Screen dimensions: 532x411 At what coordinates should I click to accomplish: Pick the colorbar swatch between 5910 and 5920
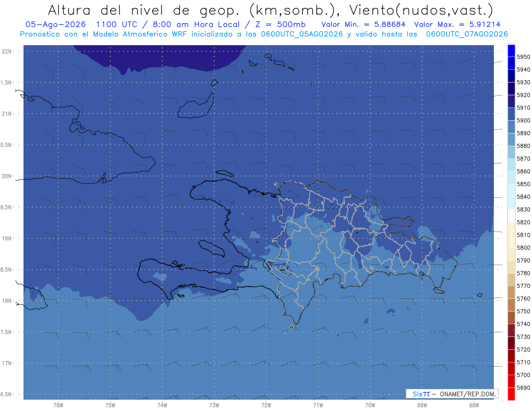511,102
